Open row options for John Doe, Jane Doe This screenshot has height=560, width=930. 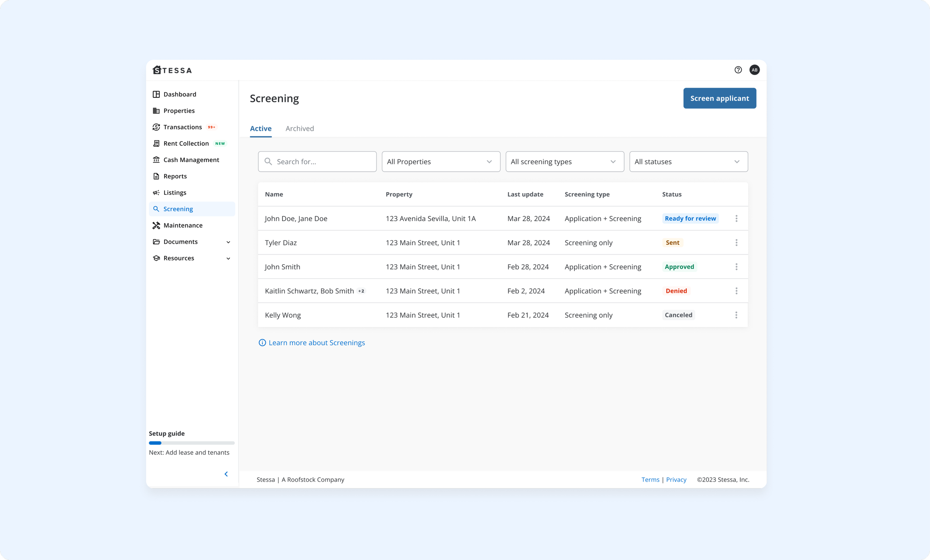tap(736, 219)
